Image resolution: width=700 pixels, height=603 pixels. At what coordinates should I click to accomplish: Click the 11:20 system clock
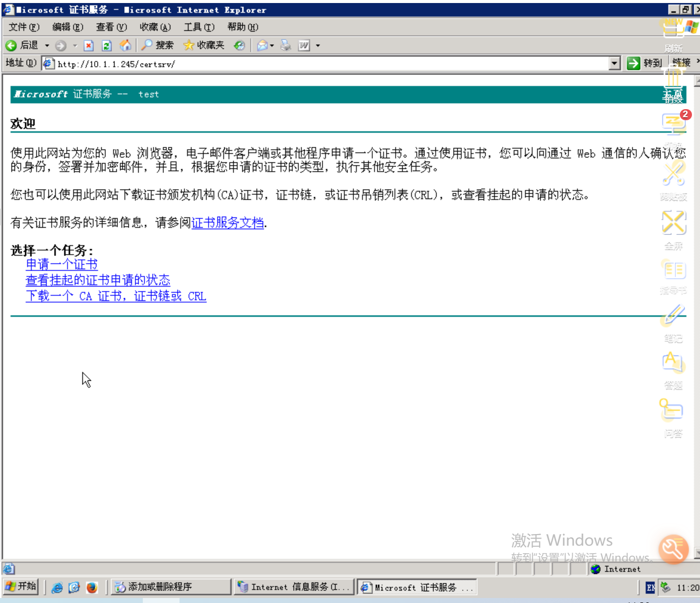pos(687,587)
